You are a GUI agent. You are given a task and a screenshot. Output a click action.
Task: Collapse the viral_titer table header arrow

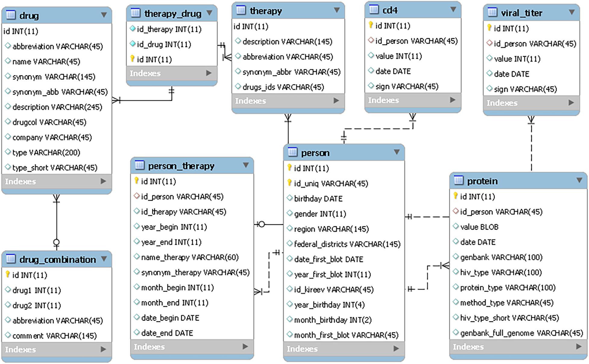[572, 12]
